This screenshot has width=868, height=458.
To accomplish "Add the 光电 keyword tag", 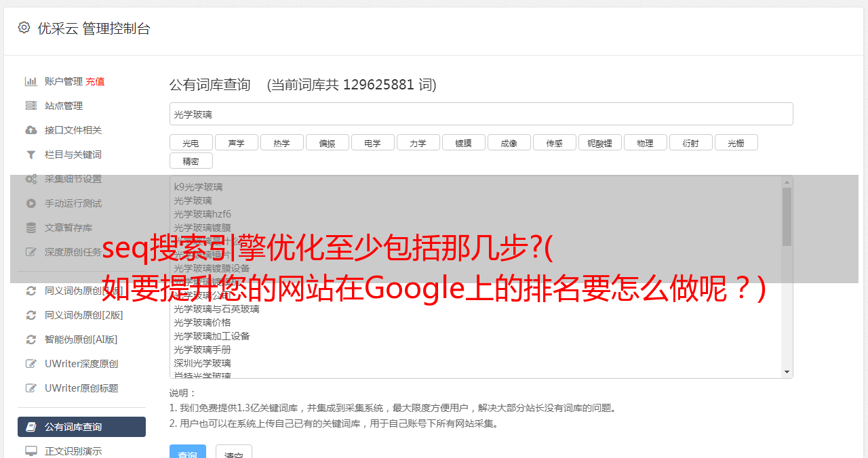I will pos(191,142).
